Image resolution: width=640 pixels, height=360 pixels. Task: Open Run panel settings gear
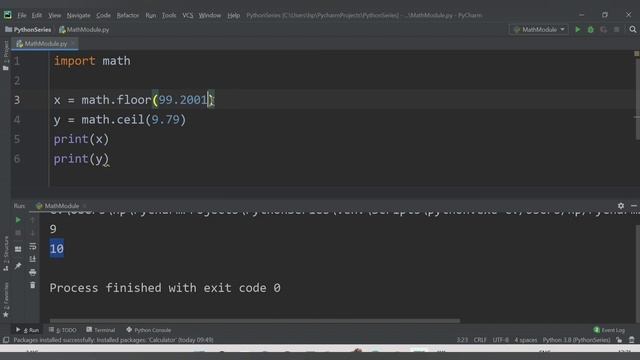pyautogui.click(x=621, y=206)
